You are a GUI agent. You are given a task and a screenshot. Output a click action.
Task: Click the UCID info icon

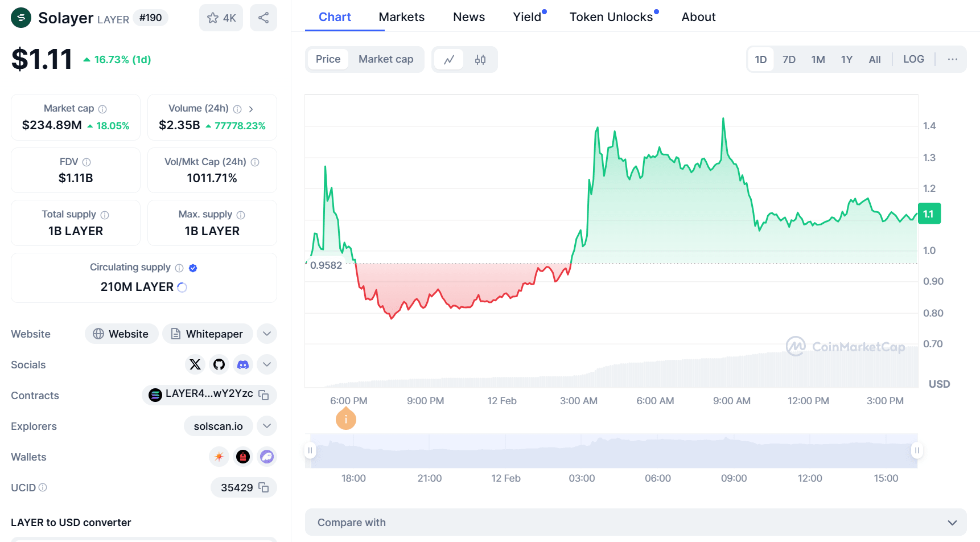point(43,487)
